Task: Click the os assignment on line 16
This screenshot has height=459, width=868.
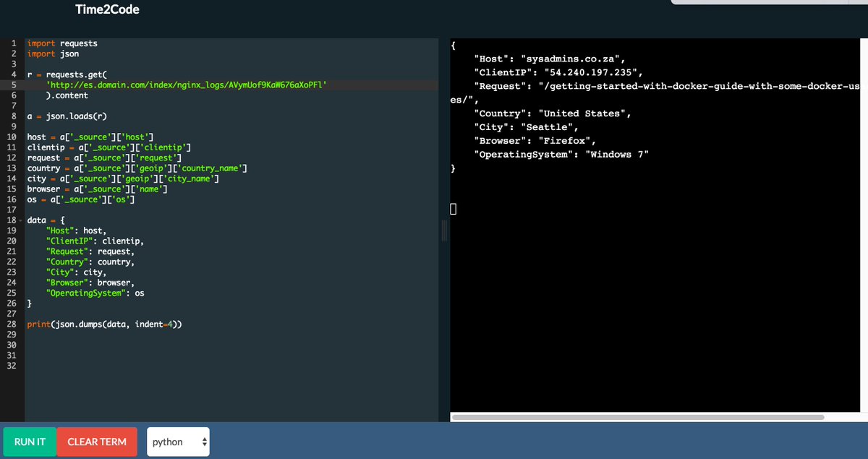Action: tap(81, 200)
